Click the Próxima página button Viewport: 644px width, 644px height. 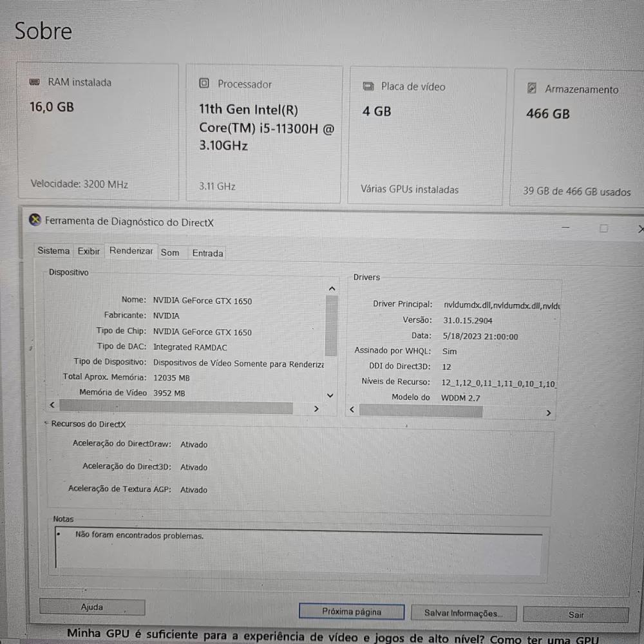tap(351, 611)
